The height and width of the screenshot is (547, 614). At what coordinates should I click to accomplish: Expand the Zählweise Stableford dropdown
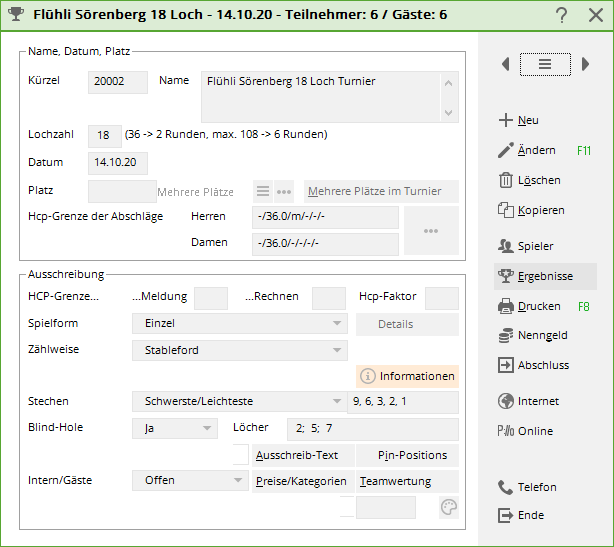pos(239,350)
